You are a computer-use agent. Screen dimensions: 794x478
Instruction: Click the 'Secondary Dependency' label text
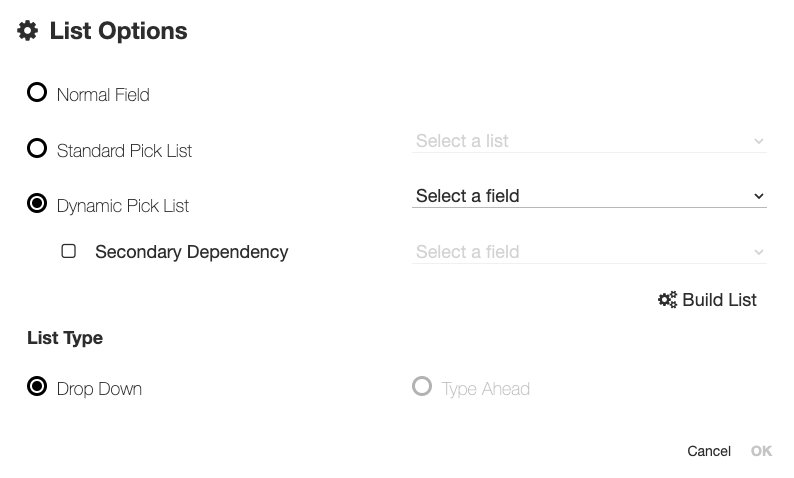click(191, 252)
